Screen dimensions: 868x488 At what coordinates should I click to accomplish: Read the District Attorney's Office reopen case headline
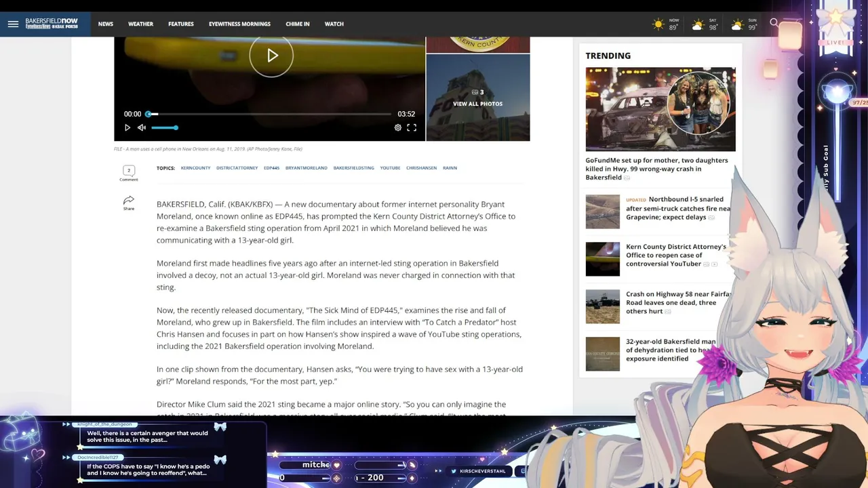tap(676, 256)
